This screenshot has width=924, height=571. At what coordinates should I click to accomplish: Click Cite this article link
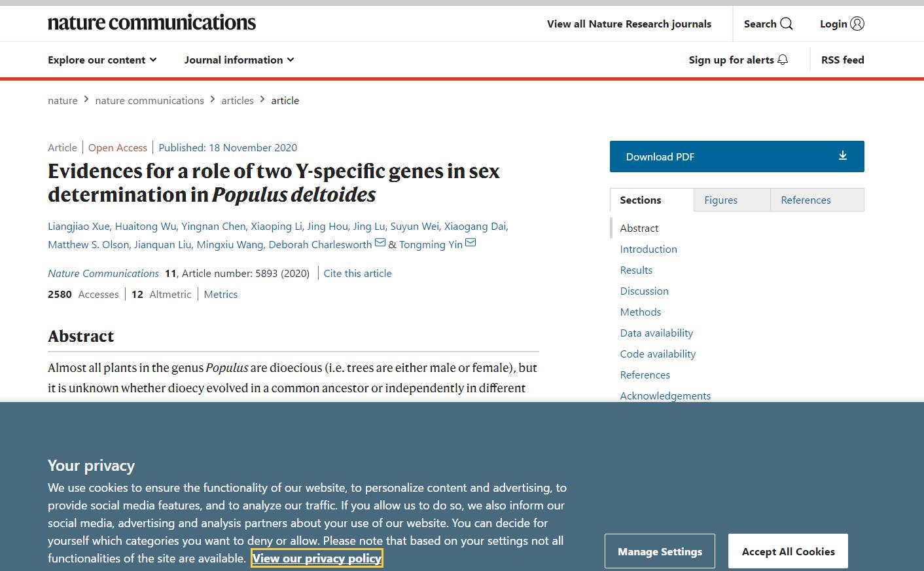pyautogui.click(x=357, y=273)
